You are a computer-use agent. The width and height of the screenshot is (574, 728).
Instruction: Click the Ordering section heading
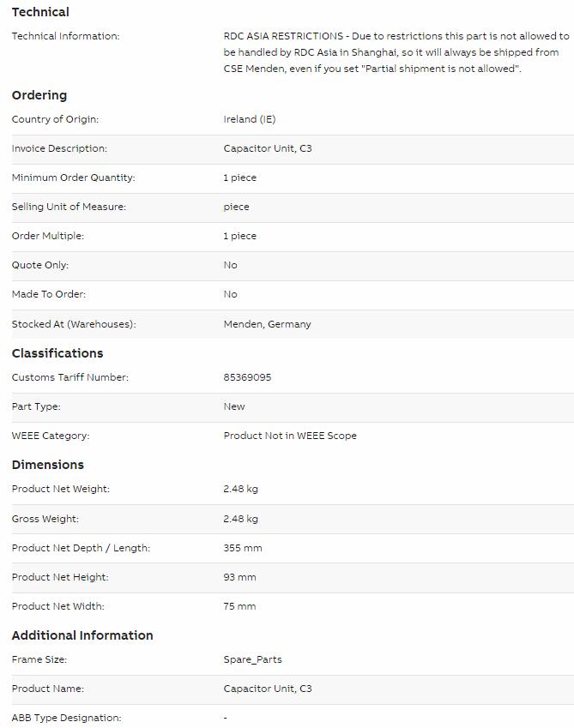coord(39,95)
